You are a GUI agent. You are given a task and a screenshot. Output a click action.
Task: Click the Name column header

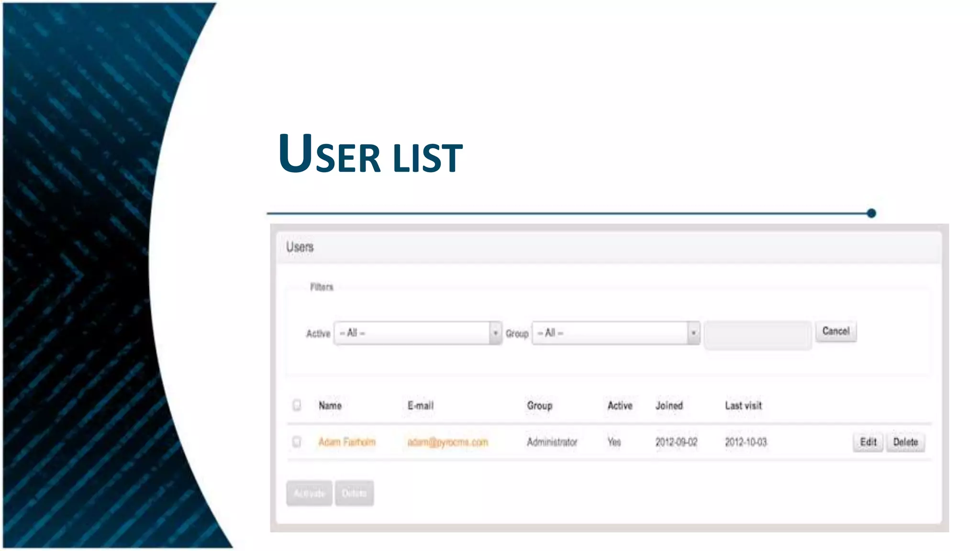(330, 406)
